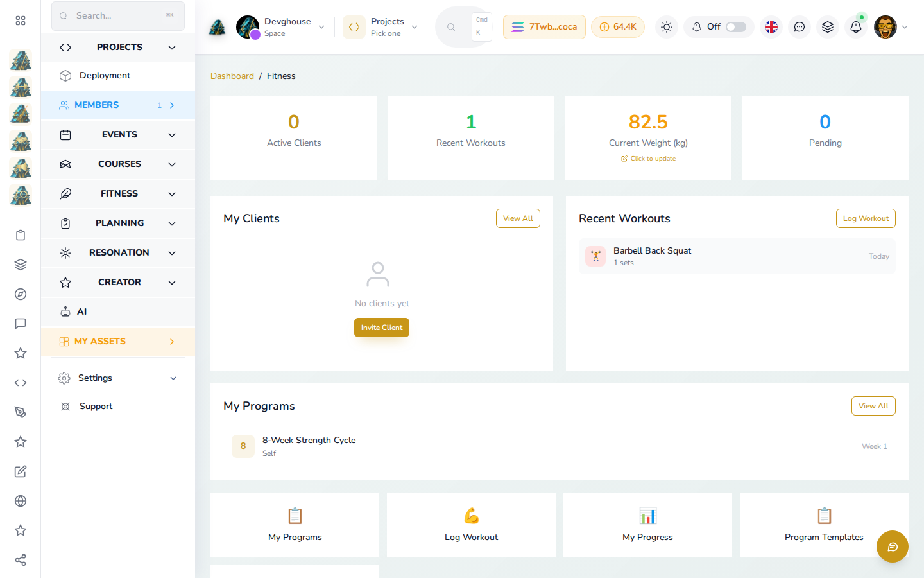Viewport: 924px width, 578px height.
Task: Open AI in sidebar
Action: [118, 312]
